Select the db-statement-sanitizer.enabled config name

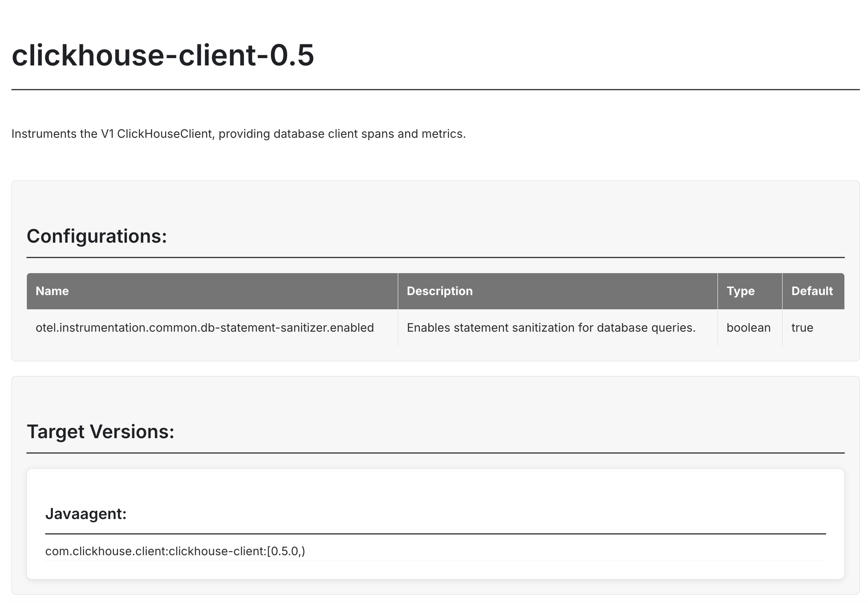205,328
